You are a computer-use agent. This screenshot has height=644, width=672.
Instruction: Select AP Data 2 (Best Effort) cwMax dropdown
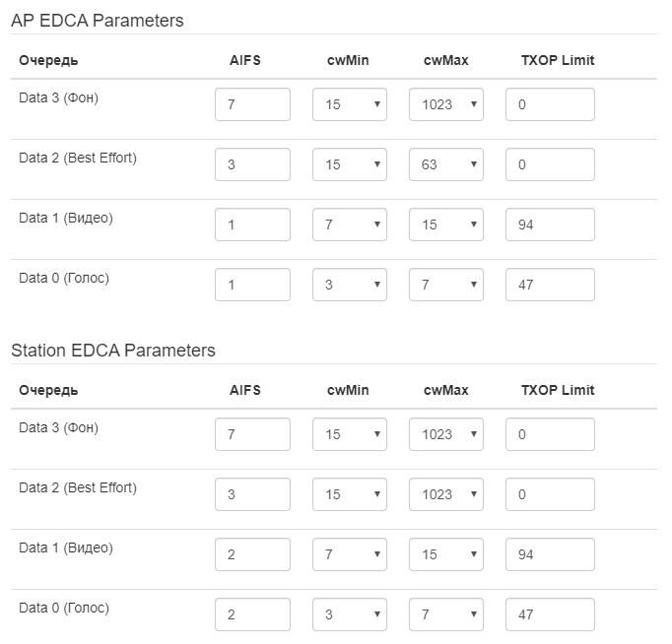pos(445,164)
